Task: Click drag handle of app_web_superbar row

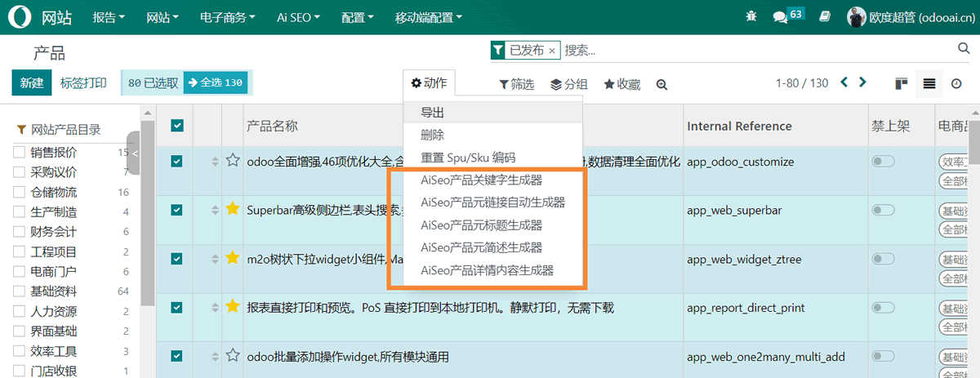Action: (215, 210)
